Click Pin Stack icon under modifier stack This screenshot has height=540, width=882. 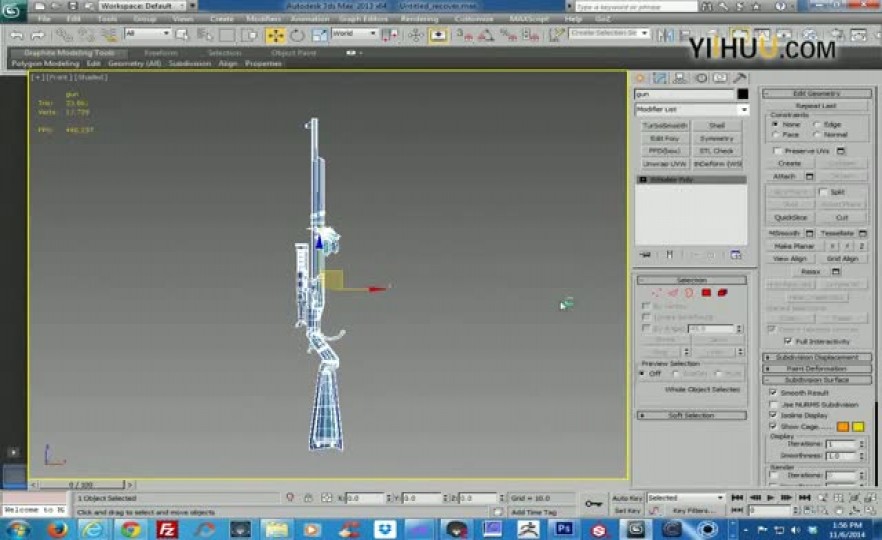tap(645, 255)
